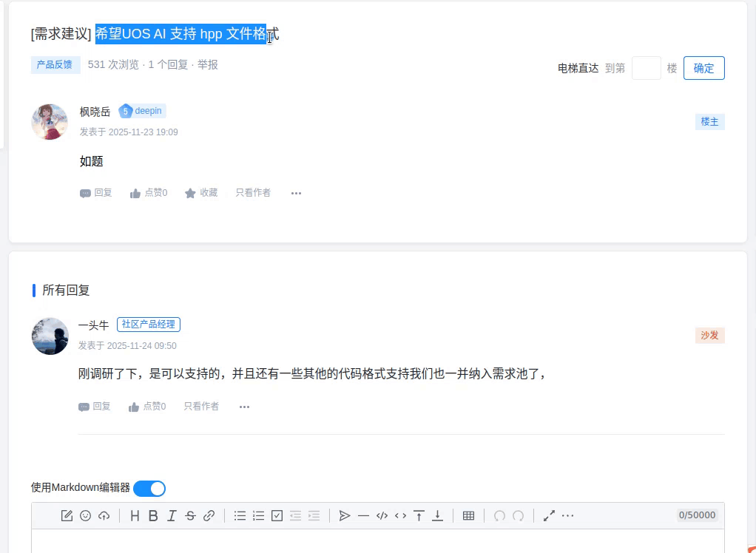Toggle the 使用Markdown编辑器 switch
Viewport: 756px width, 553px height.
[149, 488]
